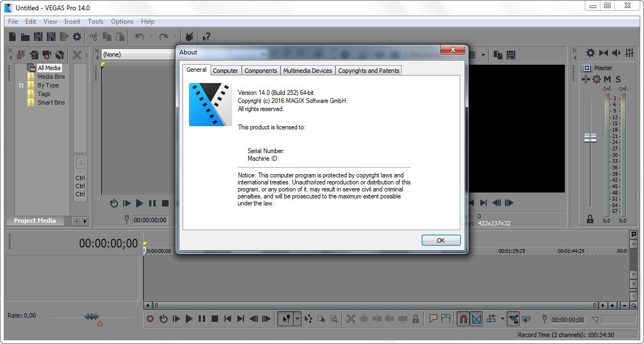The image size is (644, 344).
Task: Open the Copyrights and Patents tab
Action: click(368, 70)
